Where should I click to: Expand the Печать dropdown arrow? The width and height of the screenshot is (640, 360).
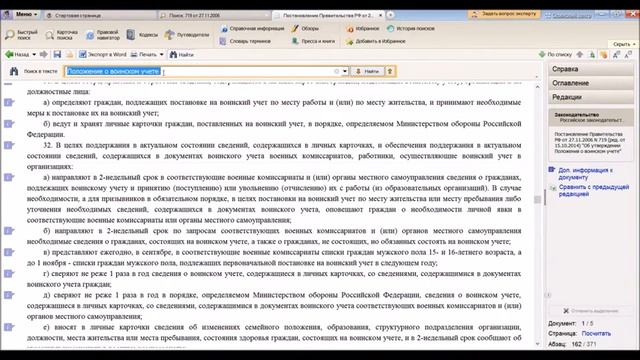pos(162,54)
